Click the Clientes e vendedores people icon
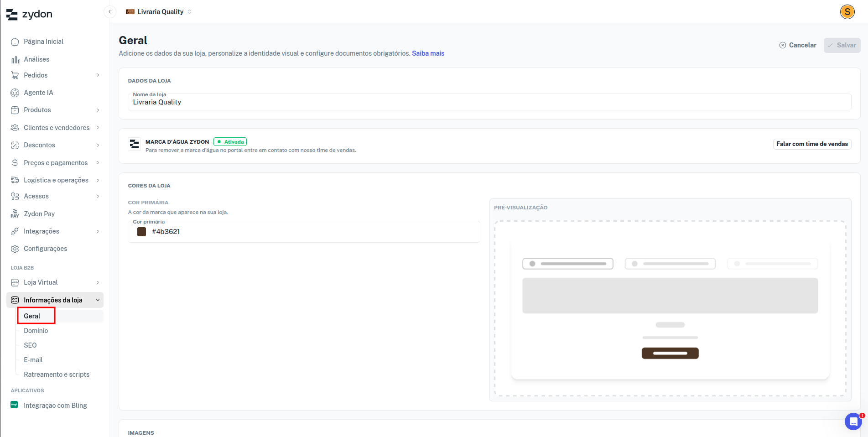Screen dimensions: 868x437 pyautogui.click(x=15, y=128)
